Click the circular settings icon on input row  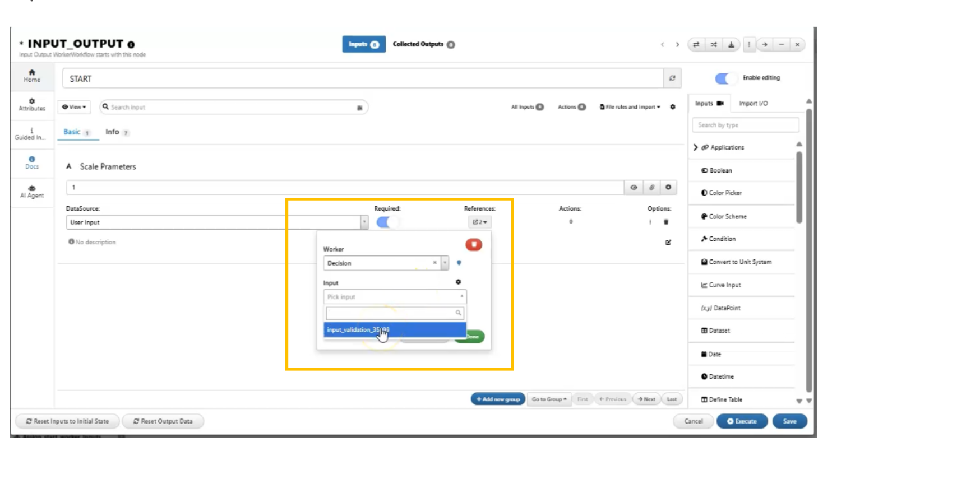[x=668, y=188]
